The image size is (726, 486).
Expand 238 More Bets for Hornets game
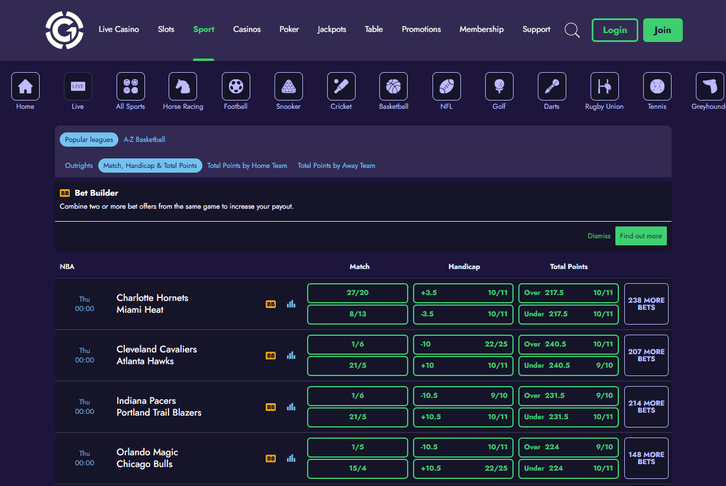tap(646, 304)
